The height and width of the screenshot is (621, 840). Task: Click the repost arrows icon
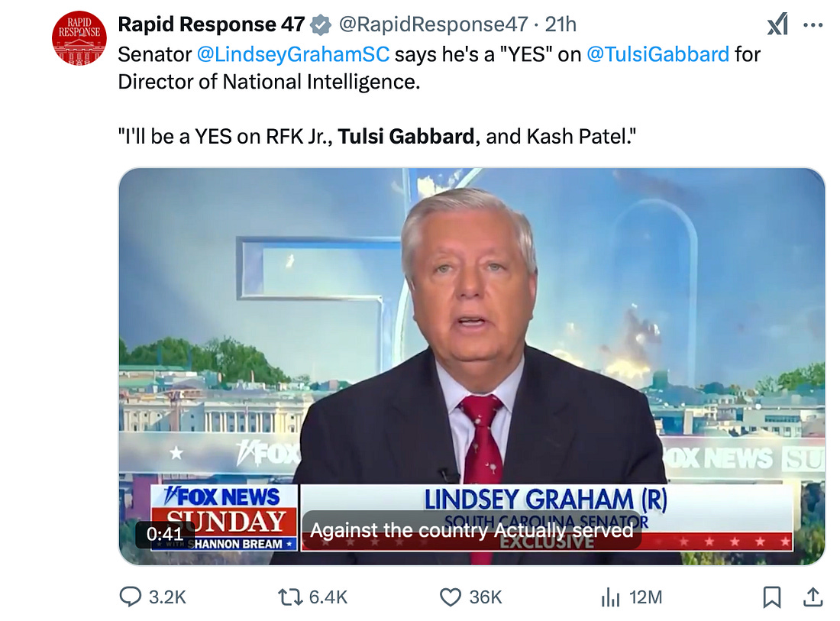(x=290, y=597)
